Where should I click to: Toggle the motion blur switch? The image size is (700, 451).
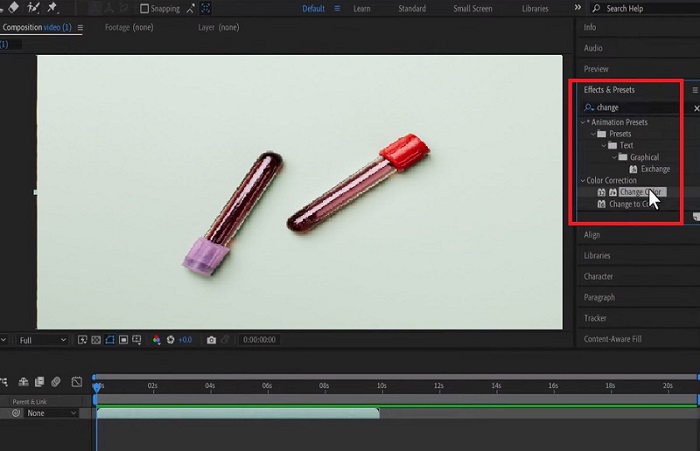(56, 382)
